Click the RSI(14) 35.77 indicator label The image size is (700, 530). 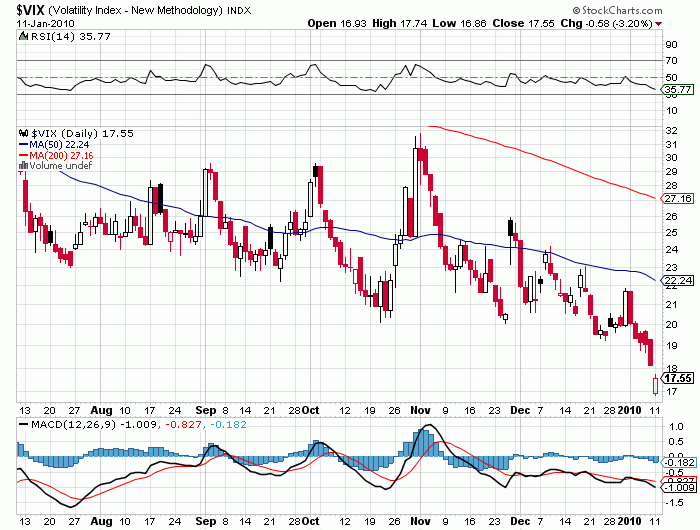57,38
